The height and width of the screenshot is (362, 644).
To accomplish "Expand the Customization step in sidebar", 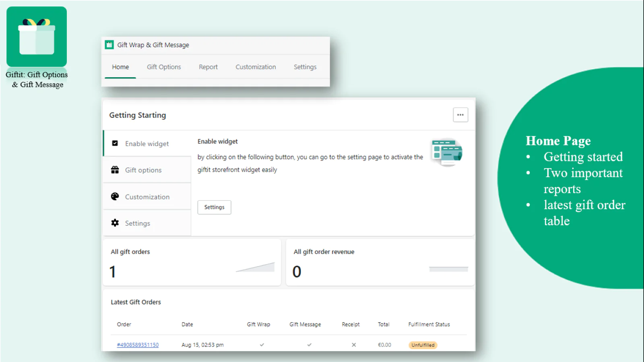I will tap(147, 197).
